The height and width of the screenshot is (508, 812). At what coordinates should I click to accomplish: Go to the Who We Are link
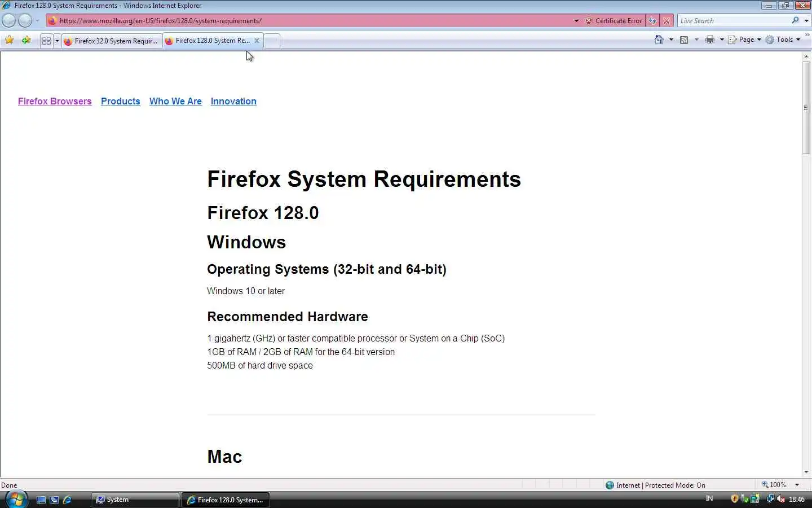175,102
